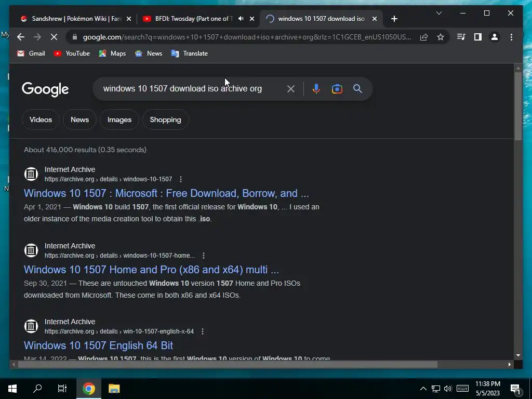Close the BFDI: Twosday tab
This screenshot has height=399, width=532.
(252, 19)
